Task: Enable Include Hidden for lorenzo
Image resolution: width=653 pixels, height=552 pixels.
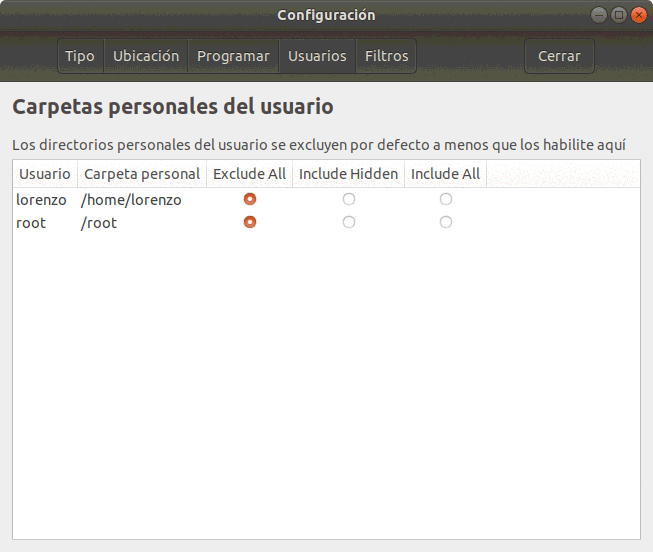Action: 349,199
